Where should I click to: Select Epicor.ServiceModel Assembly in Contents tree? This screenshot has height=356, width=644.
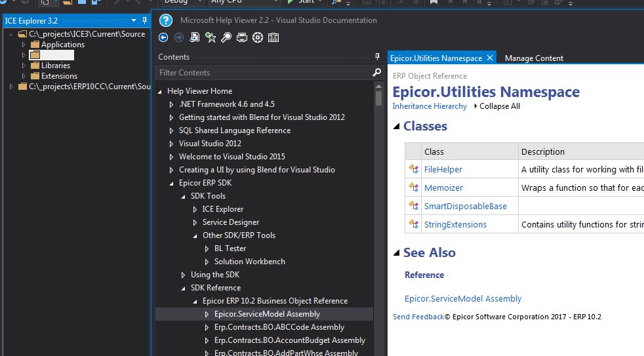(267, 313)
